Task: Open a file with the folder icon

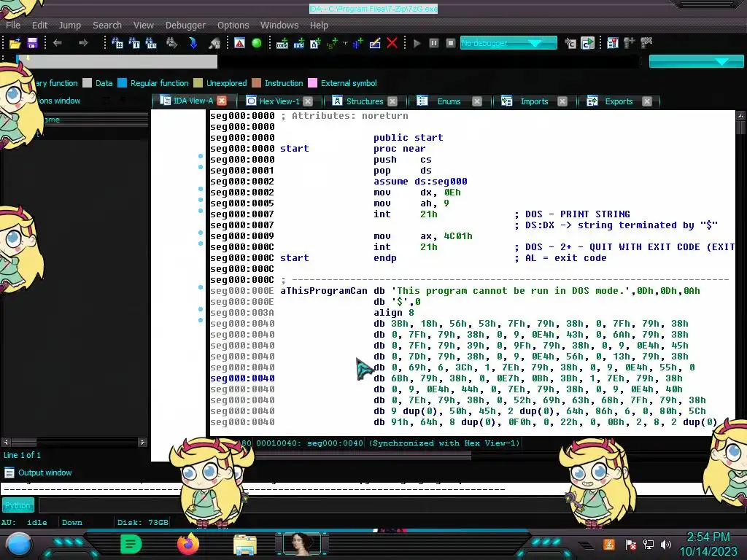Action: pos(15,43)
